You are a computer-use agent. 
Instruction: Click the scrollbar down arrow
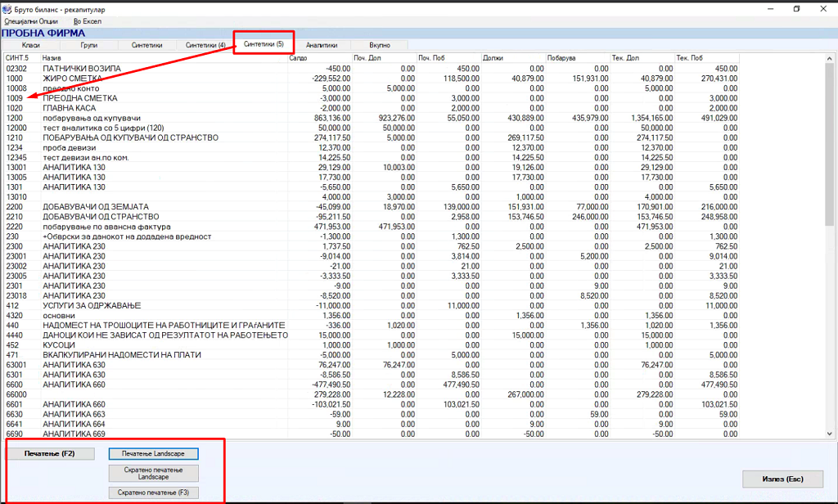[x=830, y=434]
